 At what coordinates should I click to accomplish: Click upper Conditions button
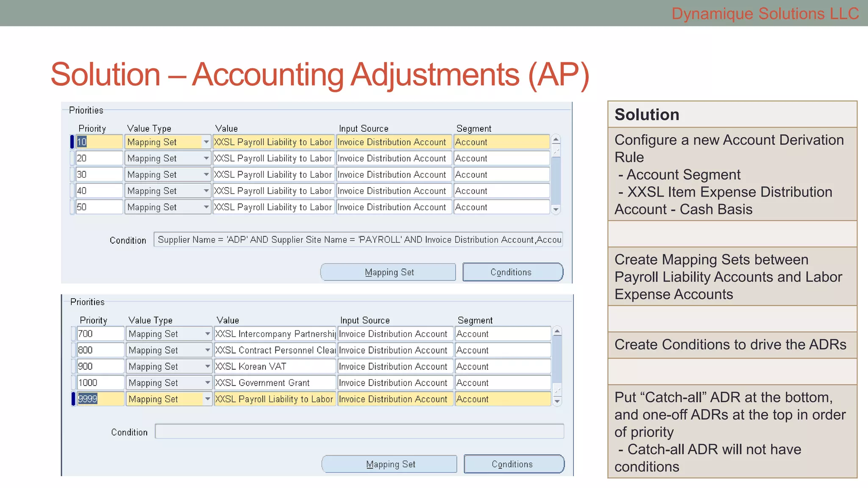coord(512,272)
